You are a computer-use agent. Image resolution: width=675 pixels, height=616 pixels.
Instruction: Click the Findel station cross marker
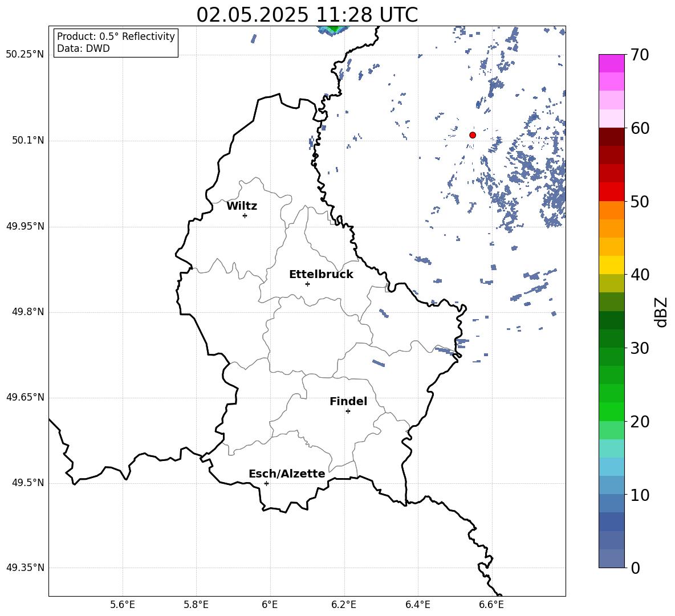(348, 411)
